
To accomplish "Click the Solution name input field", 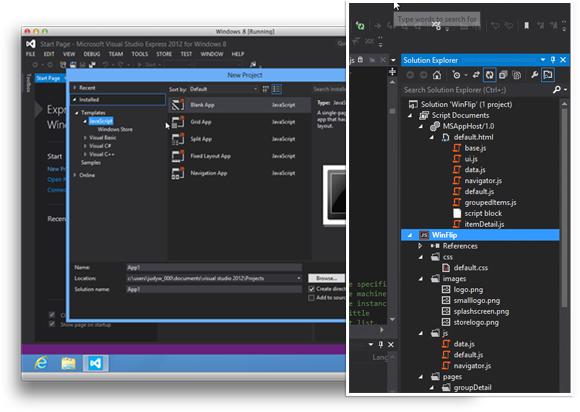I will [x=214, y=289].
